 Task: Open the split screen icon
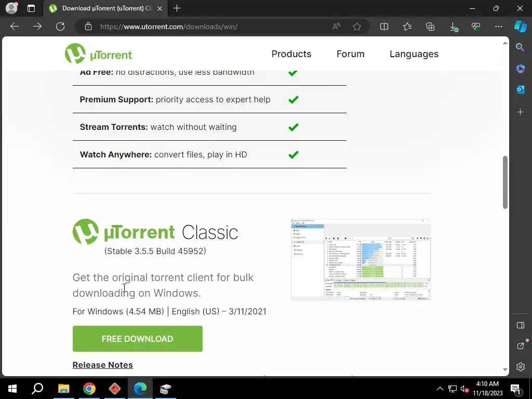pyautogui.click(x=384, y=26)
